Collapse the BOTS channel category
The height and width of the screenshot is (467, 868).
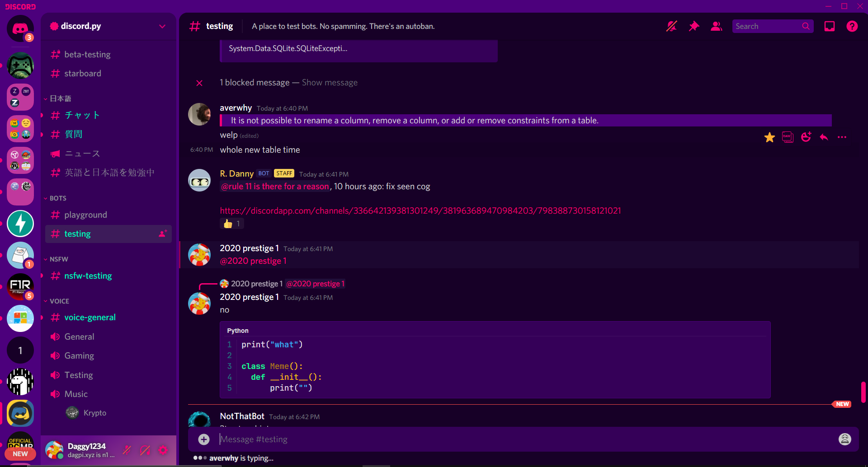(x=57, y=198)
